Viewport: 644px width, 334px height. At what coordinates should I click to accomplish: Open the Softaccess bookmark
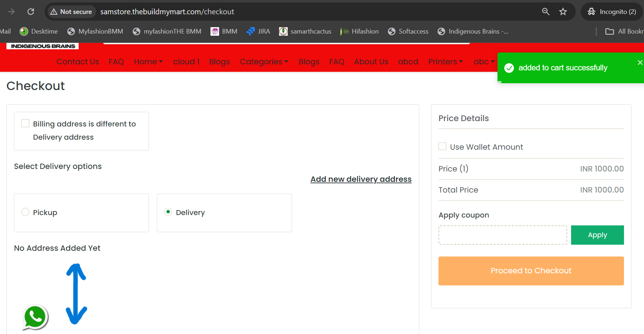point(408,31)
